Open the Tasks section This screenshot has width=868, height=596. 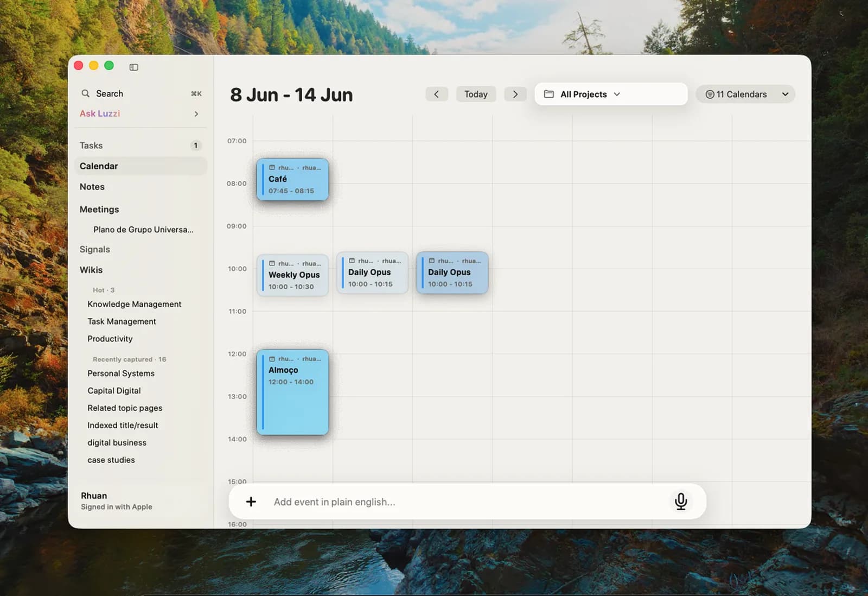tap(141, 145)
